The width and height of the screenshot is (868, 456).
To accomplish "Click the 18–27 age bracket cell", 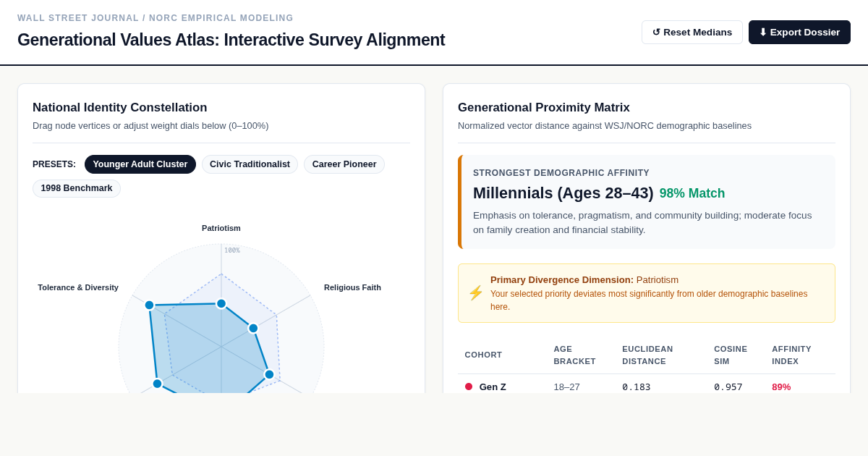I will (x=567, y=387).
